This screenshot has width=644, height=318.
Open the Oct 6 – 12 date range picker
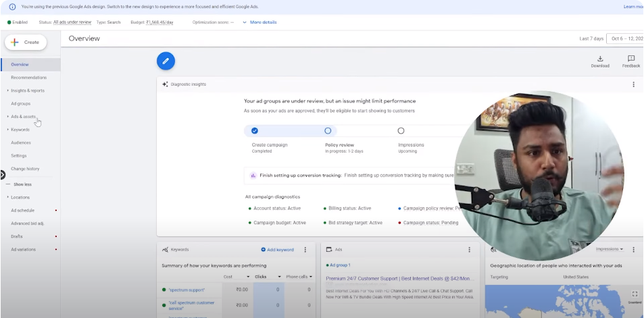tap(624, 38)
